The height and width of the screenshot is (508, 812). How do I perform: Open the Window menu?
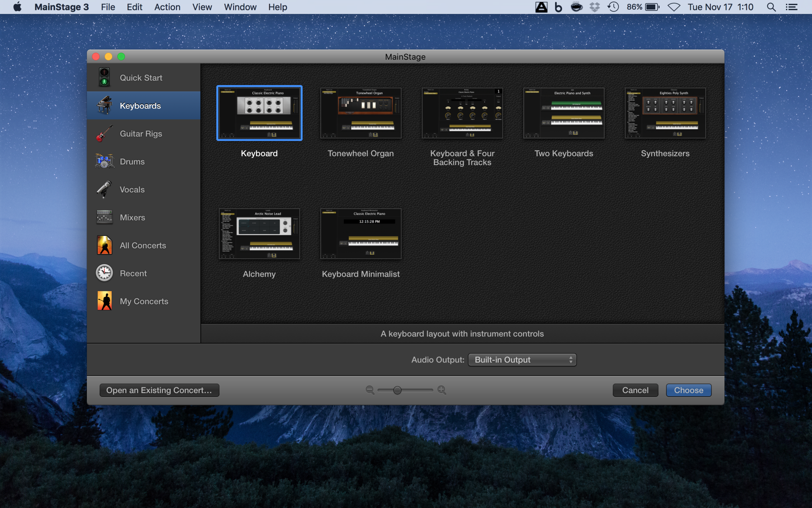240,7
